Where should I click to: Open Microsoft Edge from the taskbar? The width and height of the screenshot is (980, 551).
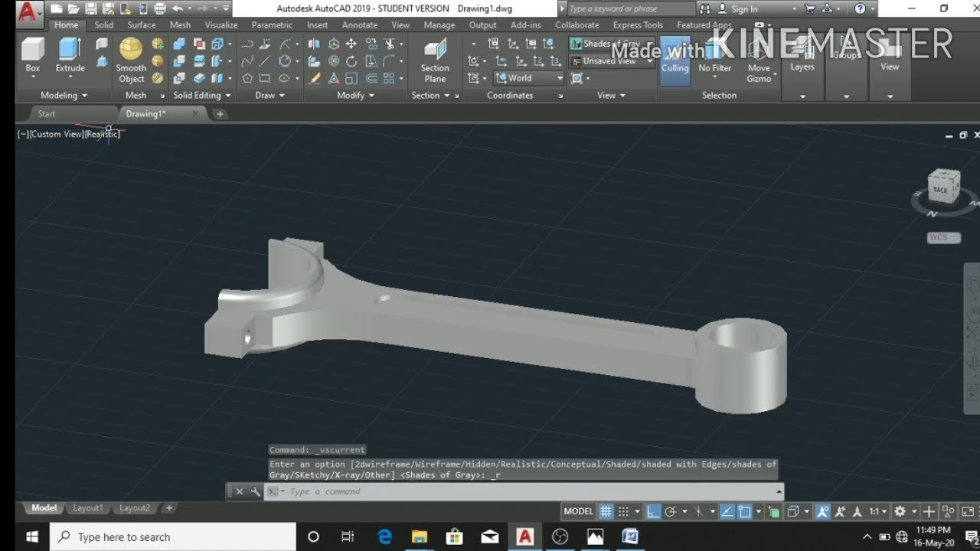(384, 536)
